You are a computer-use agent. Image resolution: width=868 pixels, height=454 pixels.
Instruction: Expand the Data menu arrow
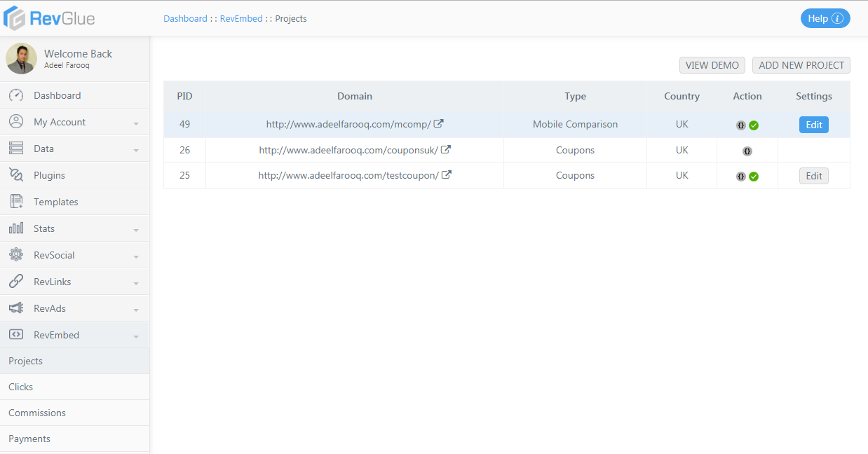coord(135,150)
